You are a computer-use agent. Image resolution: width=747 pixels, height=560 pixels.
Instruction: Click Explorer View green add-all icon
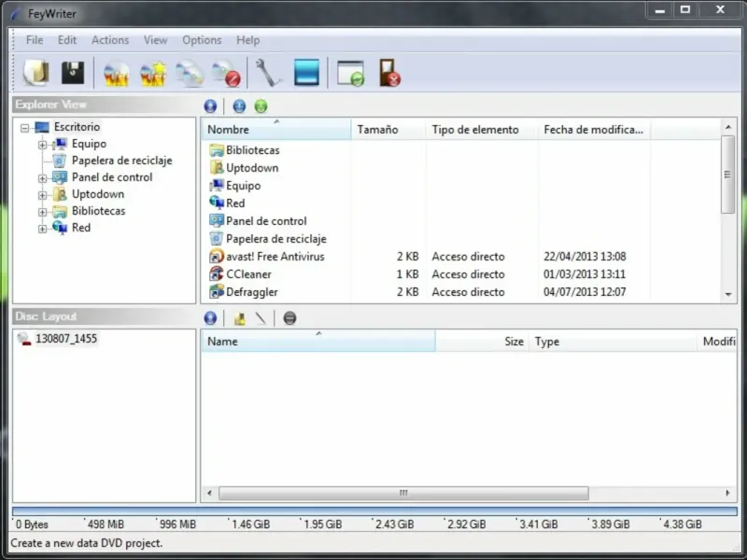[261, 106]
